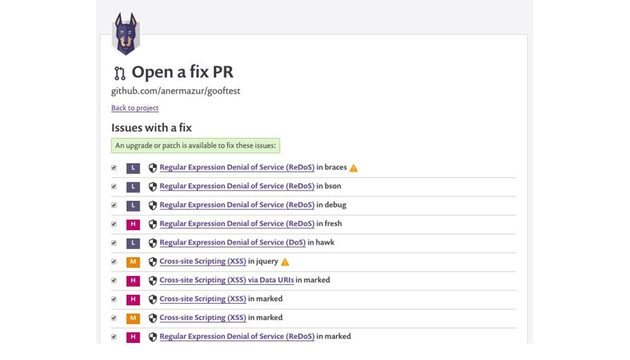
Task: Click the shield icon in the debug row
Action: click(152, 206)
